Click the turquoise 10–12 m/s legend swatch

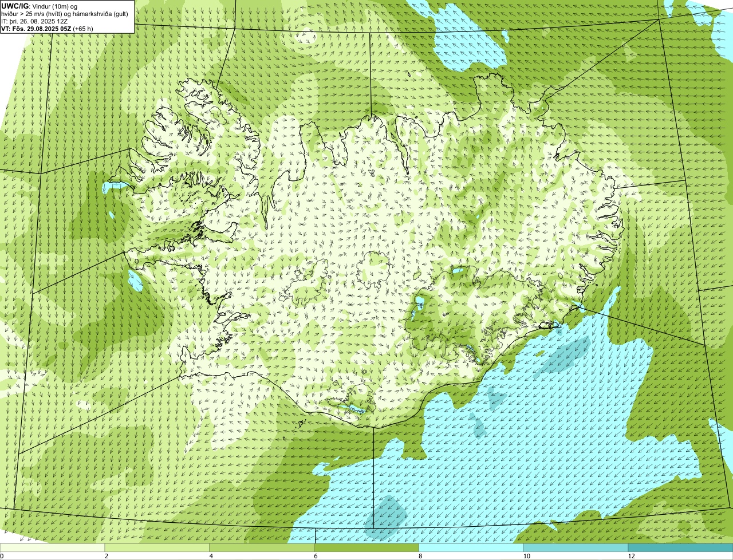point(576,547)
